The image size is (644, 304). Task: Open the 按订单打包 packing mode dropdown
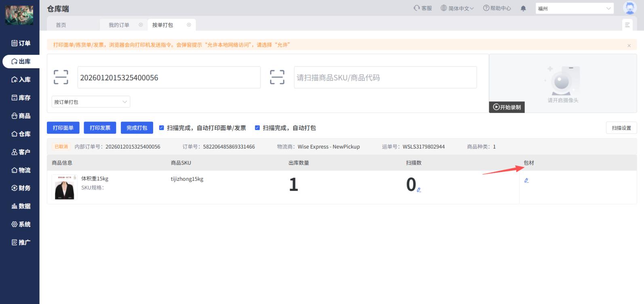click(91, 102)
